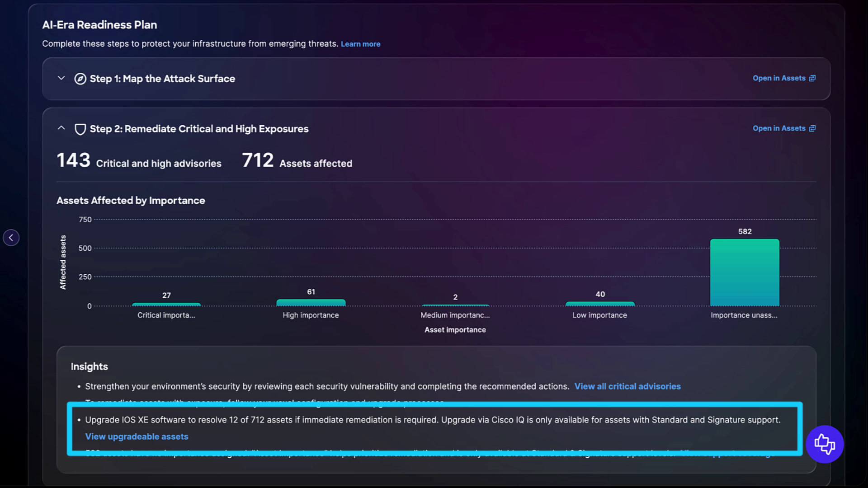The image size is (868, 488).
Task: Click the shield icon beside Step 2
Action: [x=80, y=129]
